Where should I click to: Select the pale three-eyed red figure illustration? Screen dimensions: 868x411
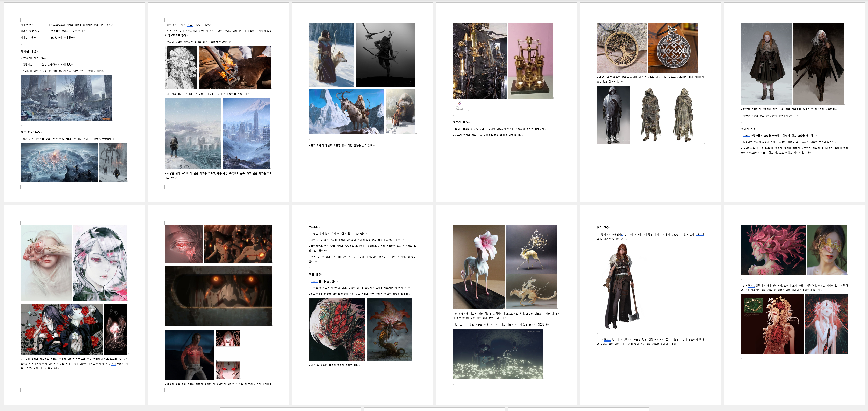(x=826, y=324)
